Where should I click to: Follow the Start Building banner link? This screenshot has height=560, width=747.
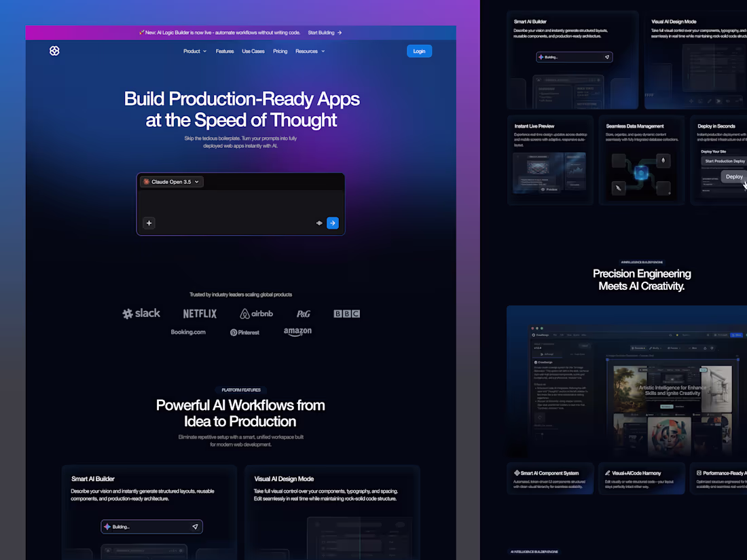point(325,33)
